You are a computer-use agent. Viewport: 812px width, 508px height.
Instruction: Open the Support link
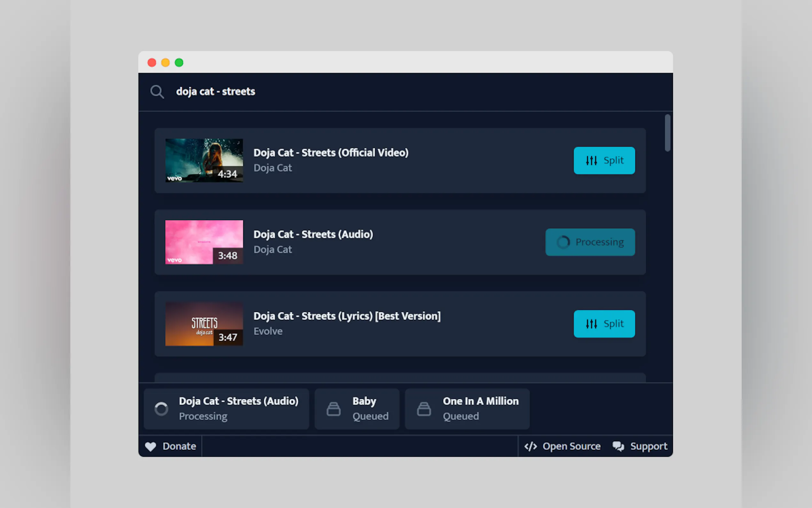click(640, 446)
